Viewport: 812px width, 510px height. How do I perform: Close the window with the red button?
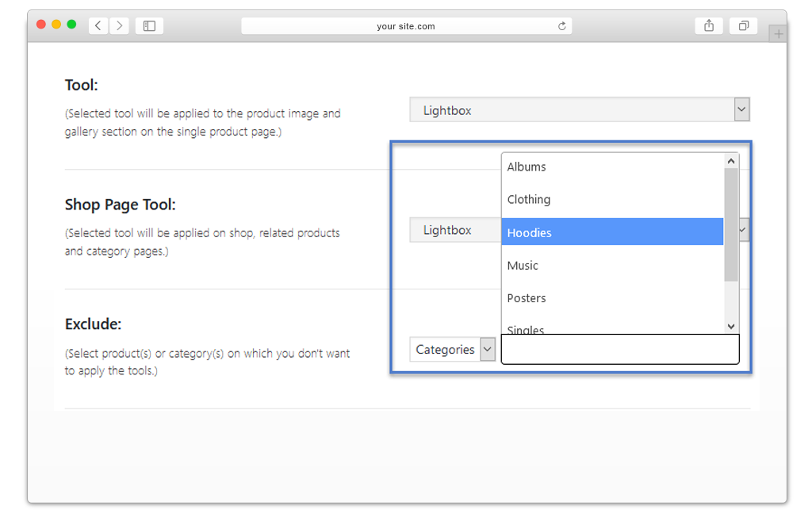(41, 25)
